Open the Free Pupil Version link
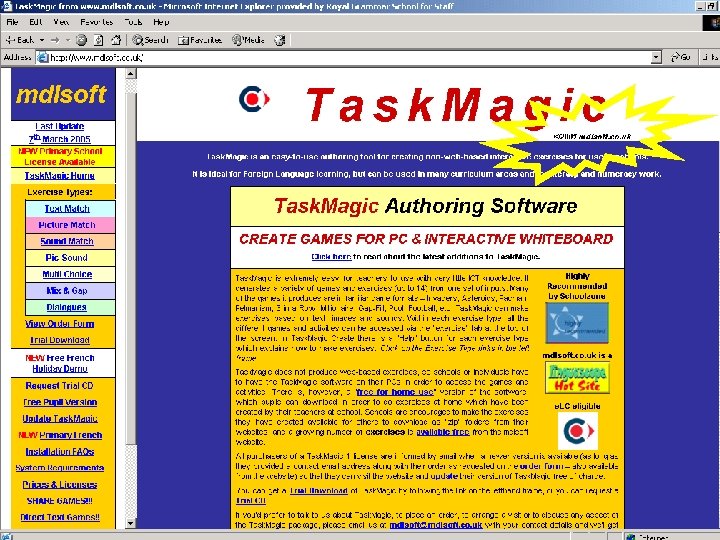The height and width of the screenshot is (540, 720). point(60,402)
